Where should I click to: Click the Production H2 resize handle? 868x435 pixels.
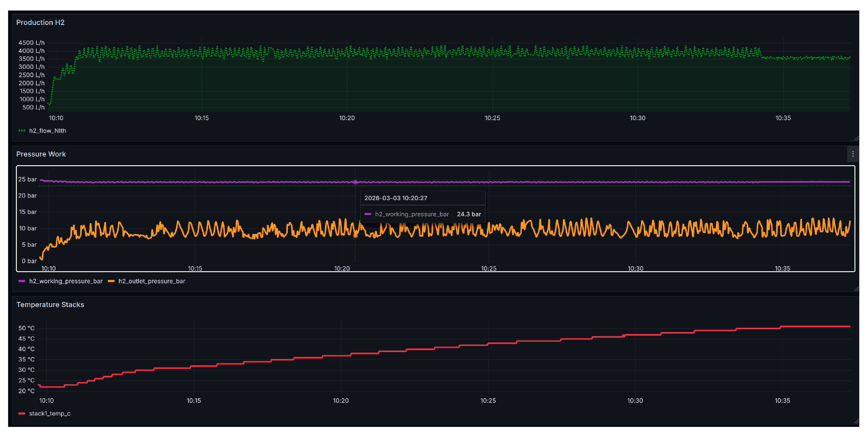tap(856, 138)
